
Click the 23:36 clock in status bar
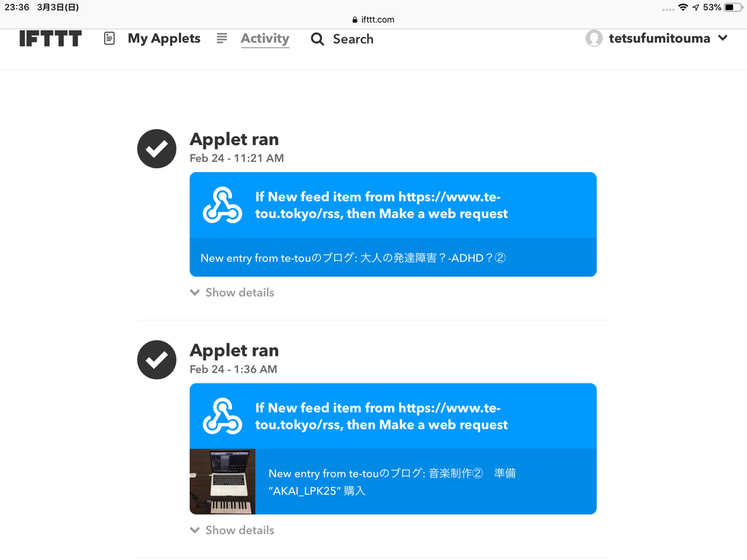17,7
